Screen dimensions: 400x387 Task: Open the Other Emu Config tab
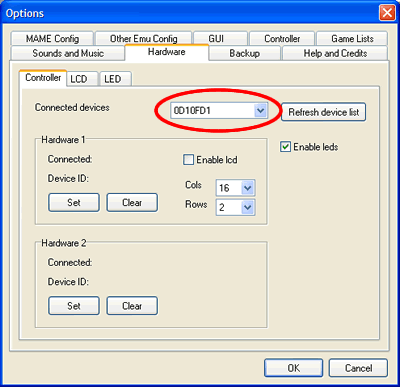[x=143, y=39]
